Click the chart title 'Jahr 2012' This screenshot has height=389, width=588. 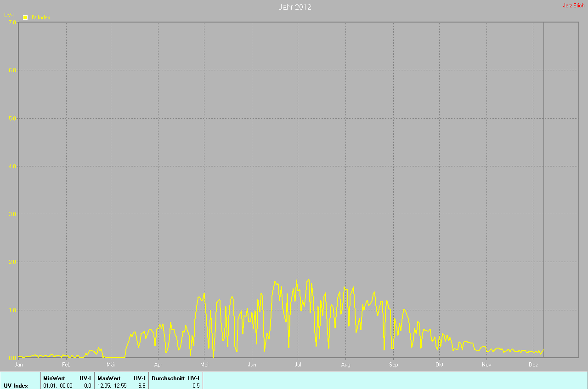point(295,7)
